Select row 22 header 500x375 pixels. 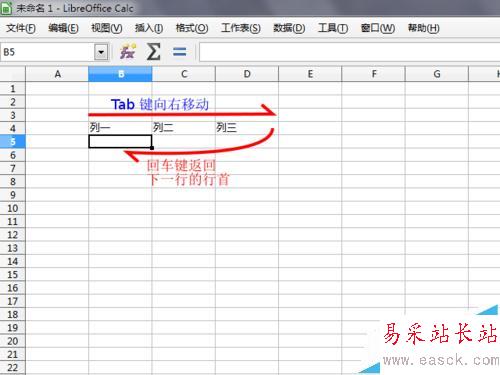[13, 368]
